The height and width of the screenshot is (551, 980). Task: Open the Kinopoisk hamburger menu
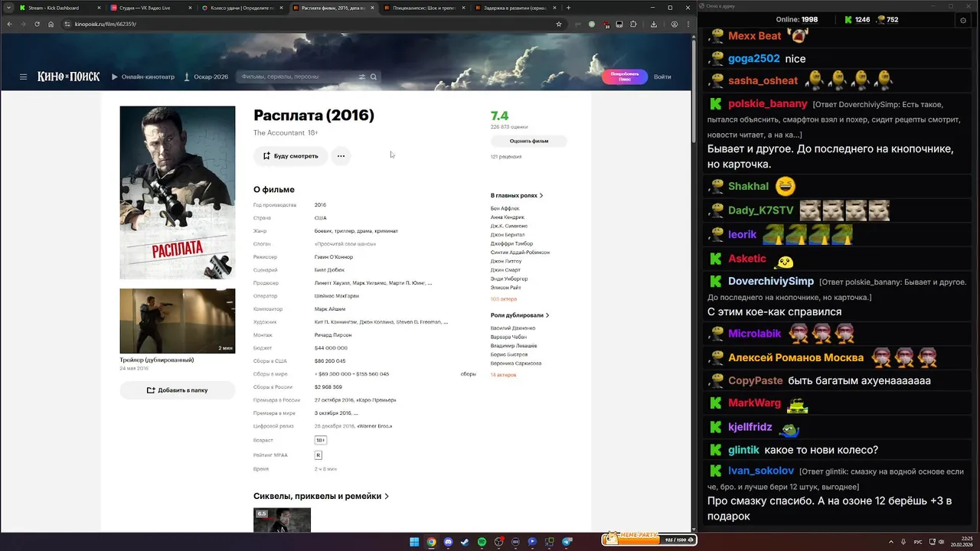click(23, 77)
